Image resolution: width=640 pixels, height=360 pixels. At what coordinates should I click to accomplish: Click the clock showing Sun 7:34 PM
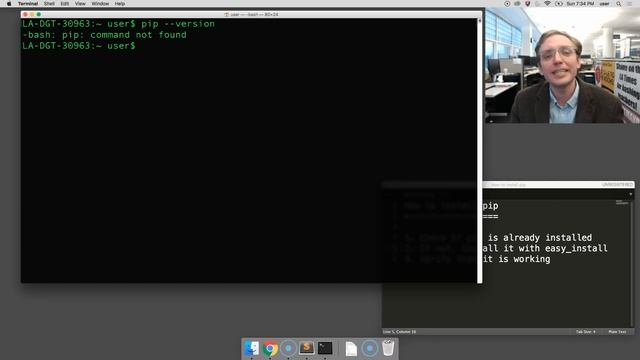[580, 4]
